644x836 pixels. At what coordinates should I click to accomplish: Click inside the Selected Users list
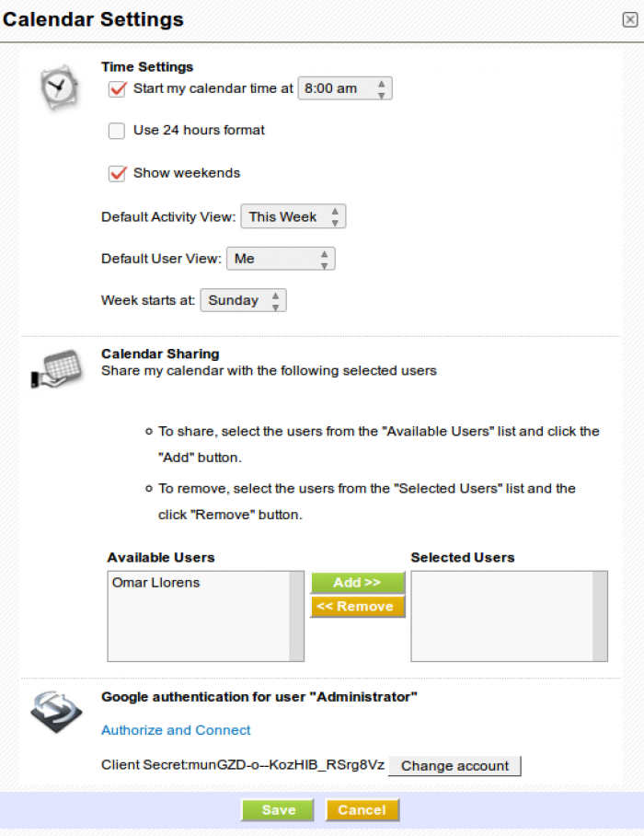[x=502, y=615]
